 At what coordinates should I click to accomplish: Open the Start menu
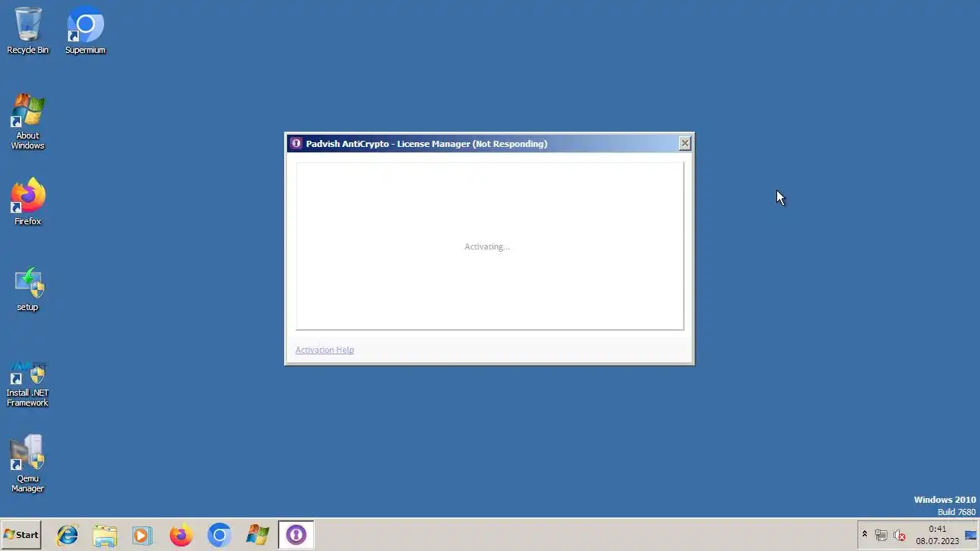(x=21, y=535)
